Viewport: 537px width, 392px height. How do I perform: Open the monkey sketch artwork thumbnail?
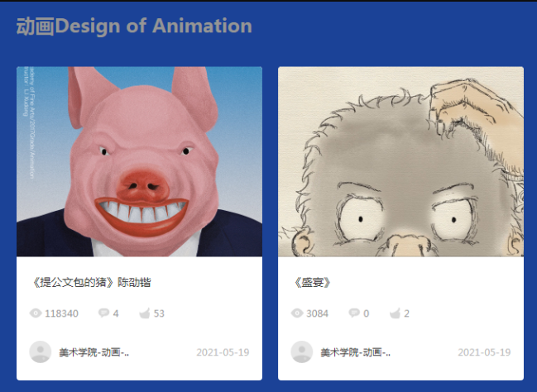pyautogui.click(x=400, y=161)
